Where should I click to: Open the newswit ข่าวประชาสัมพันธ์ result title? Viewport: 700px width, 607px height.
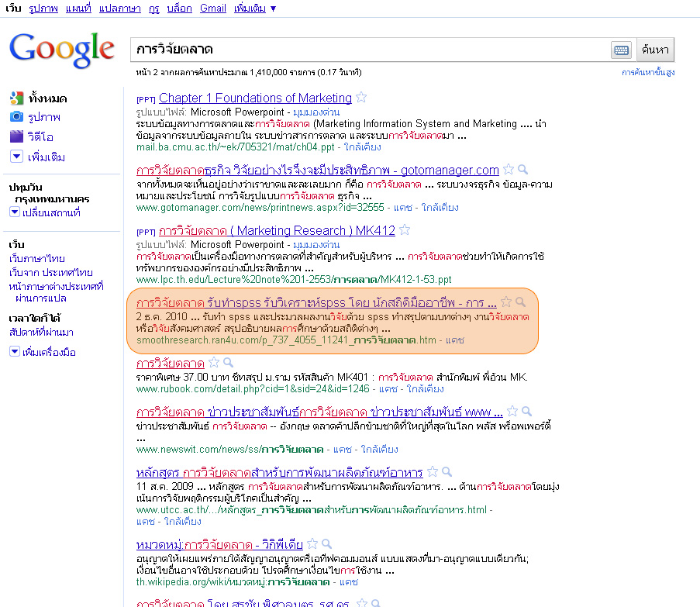pyautogui.click(x=319, y=412)
